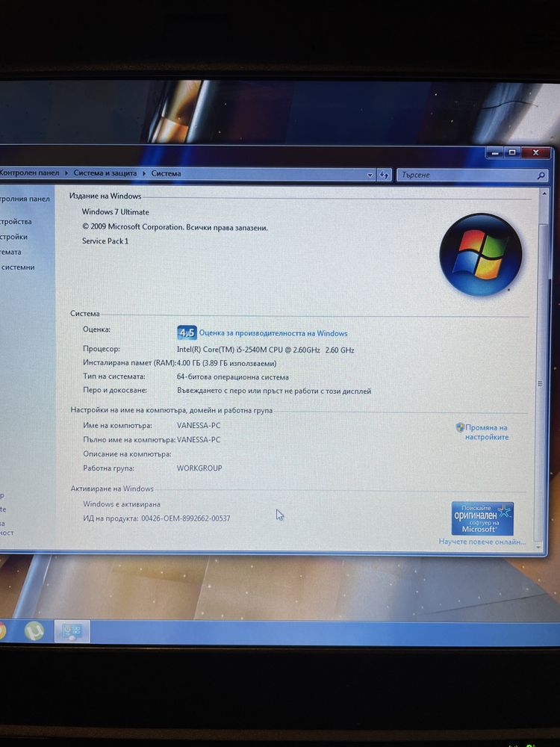Viewport: 560px width, 747px height.
Task: Close the System window
Action: click(535, 153)
